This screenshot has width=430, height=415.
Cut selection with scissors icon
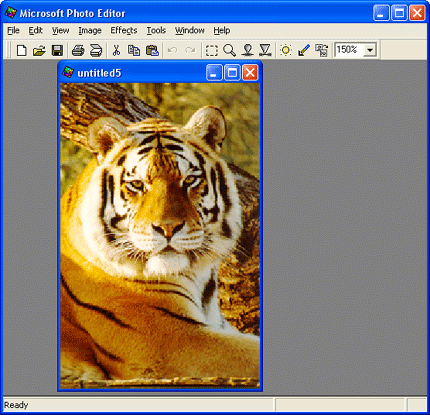(x=116, y=51)
